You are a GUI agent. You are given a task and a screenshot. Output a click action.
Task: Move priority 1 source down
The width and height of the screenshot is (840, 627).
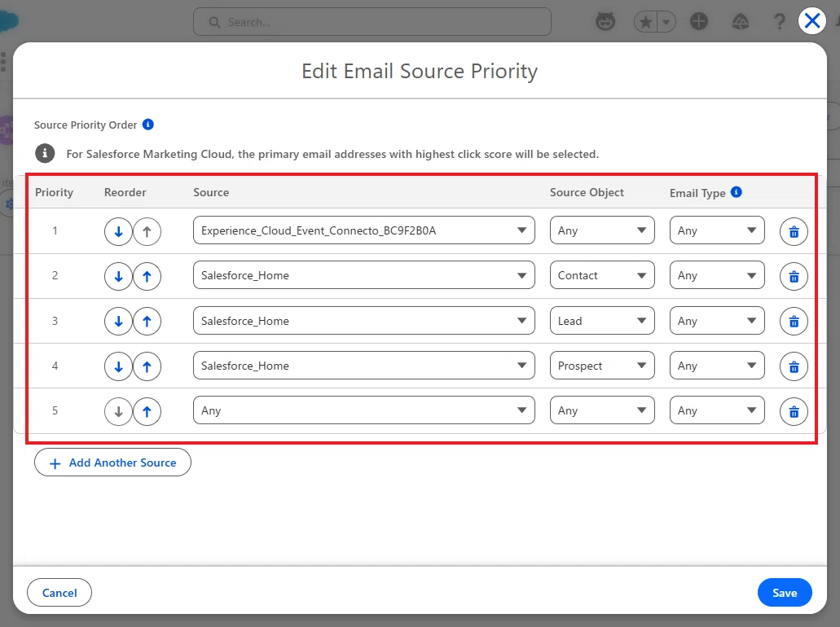(118, 232)
